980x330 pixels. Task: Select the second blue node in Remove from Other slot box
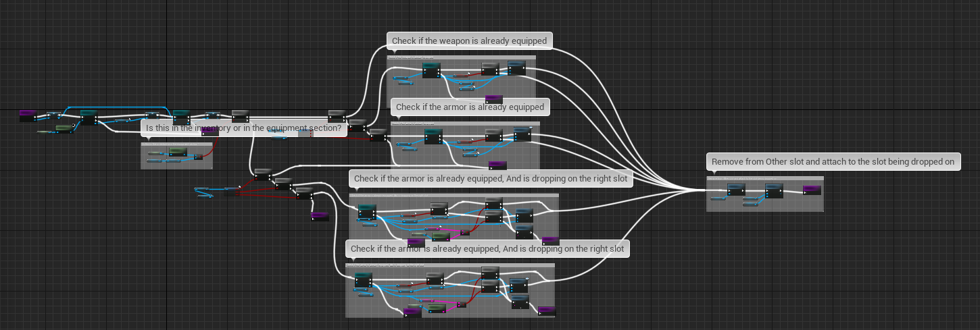click(x=774, y=192)
